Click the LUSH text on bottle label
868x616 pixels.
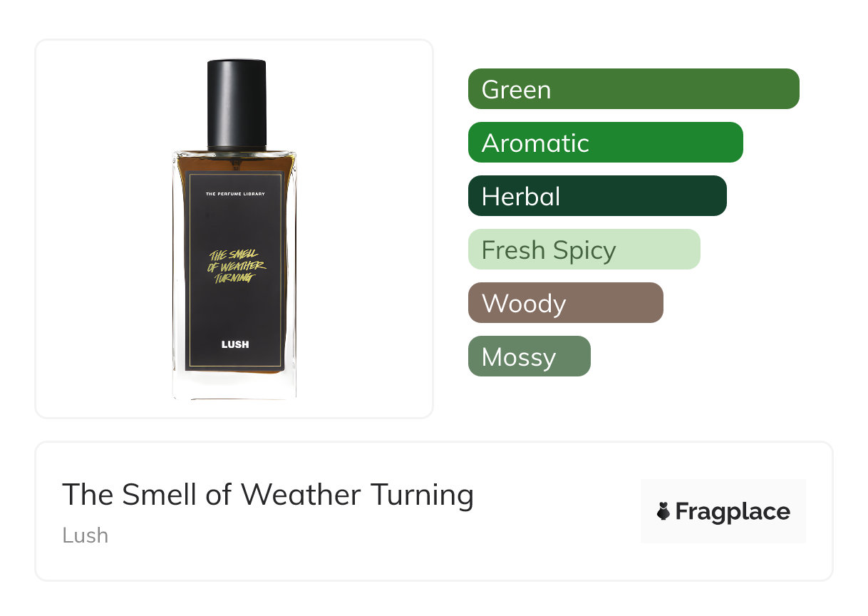(235, 344)
